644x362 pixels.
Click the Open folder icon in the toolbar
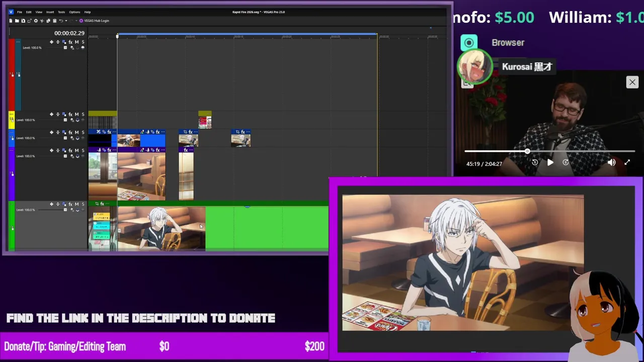click(17, 21)
